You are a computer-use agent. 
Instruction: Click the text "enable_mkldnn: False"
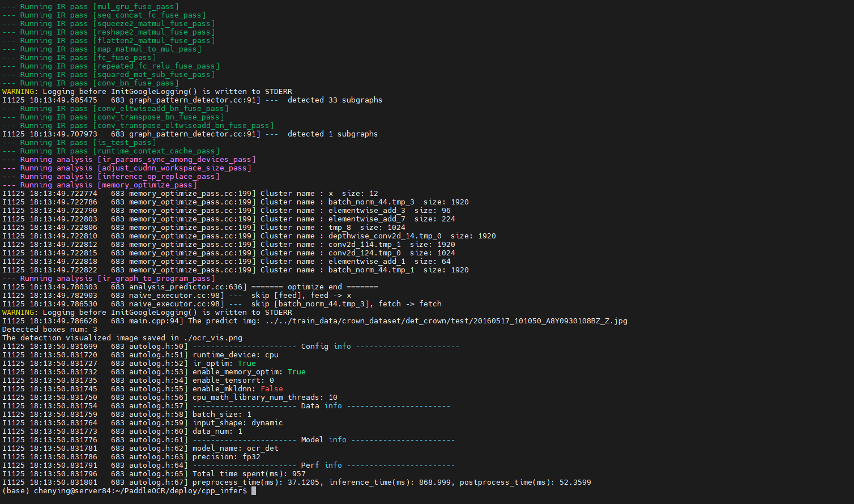238,389
